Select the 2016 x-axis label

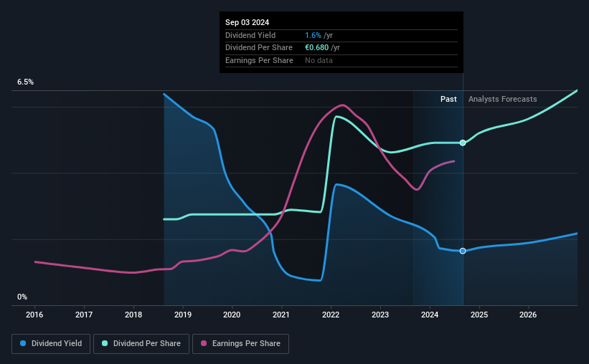(35, 315)
